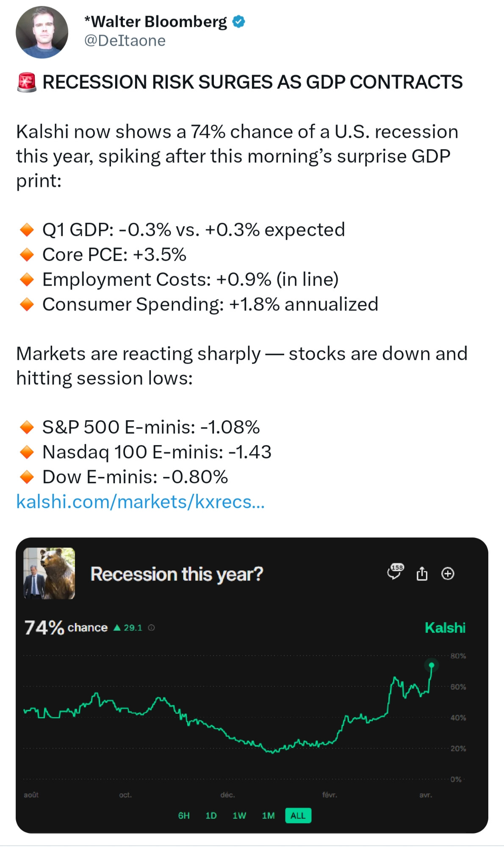Click the Kalshi logo on the chart
The height and width of the screenshot is (847, 504).
pos(445,628)
